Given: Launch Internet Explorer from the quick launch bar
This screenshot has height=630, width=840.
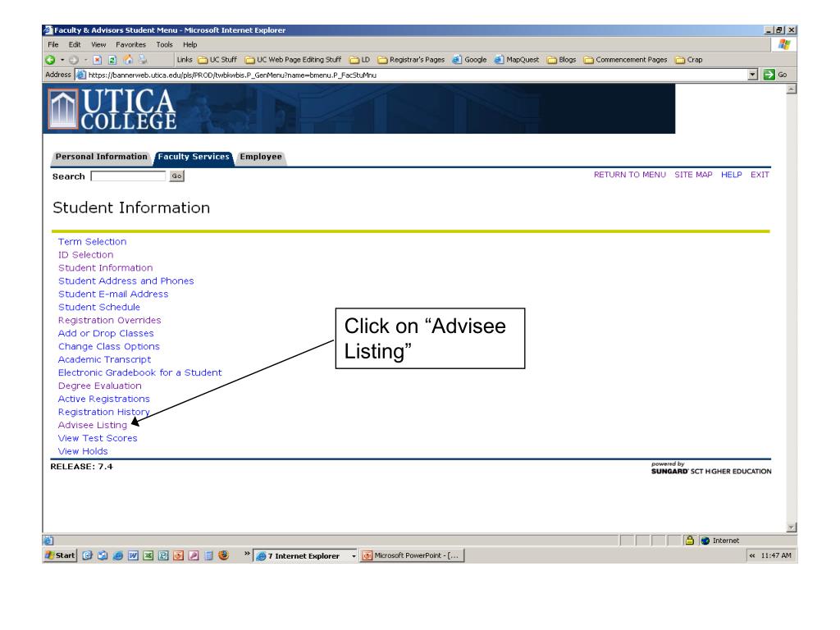Looking at the screenshot, I should point(118,555).
